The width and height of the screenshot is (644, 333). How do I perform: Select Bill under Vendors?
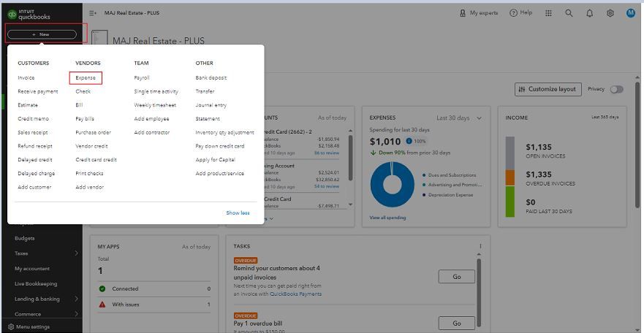point(79,105)
